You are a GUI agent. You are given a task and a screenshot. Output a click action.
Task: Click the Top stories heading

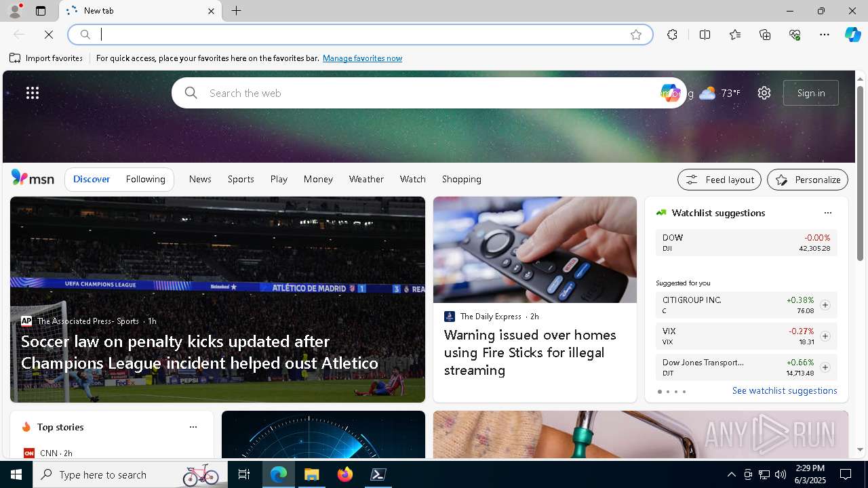pyautogui.click(x=60, y=427)
